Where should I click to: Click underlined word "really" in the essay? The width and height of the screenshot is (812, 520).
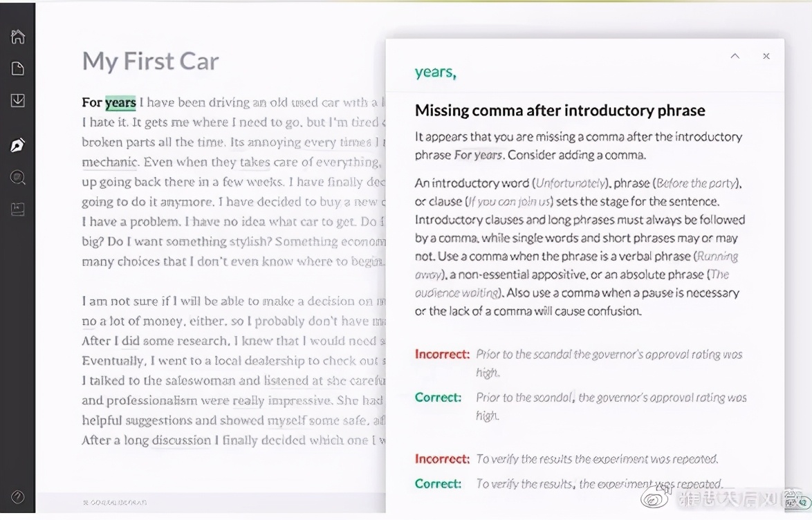click(x=248, y=401)
